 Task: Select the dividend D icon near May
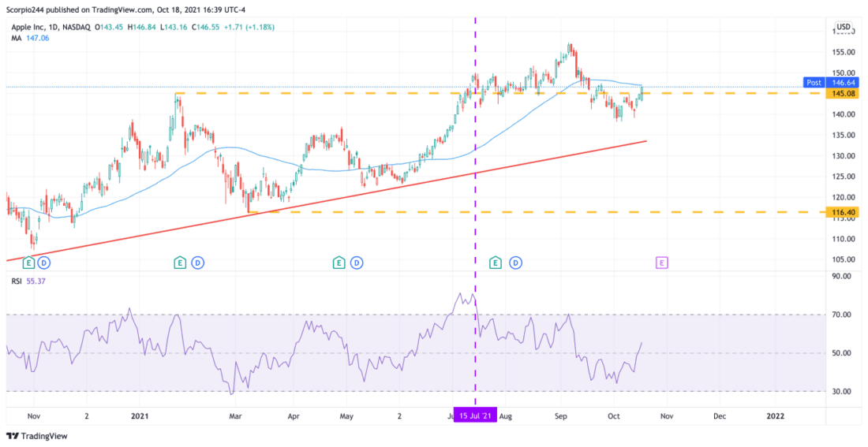(357, 263)
